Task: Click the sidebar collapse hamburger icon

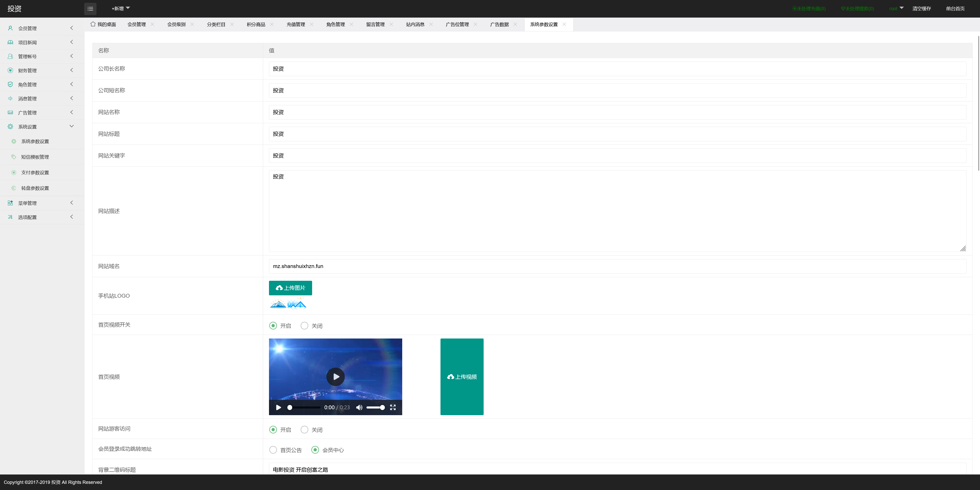Action: tap(90, 8)
